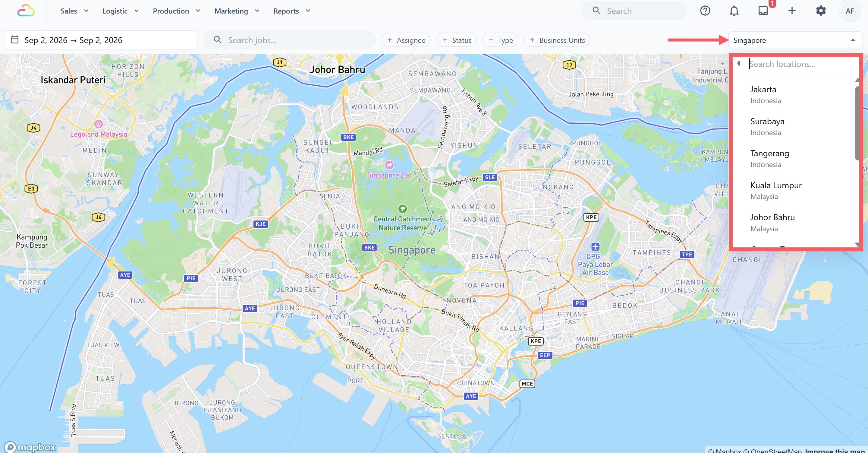This screenshot has height=453, width=868.
Task: Add a Business Units filter
Action: tap(557, 40)
